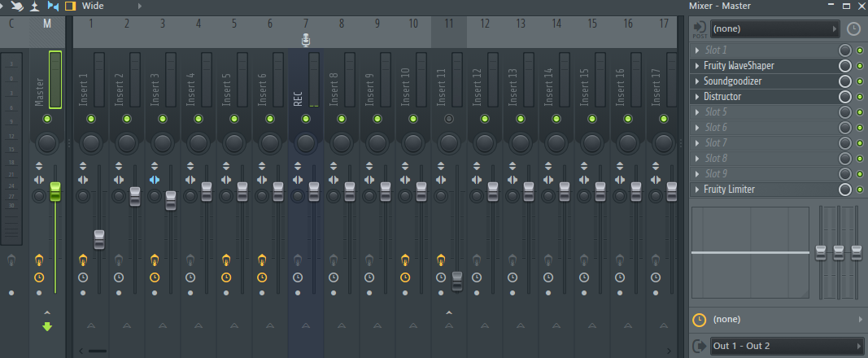Mute Insert 3 via its green LED
The image size is (868, 358).
pyautogui.click(x=163, y=119)
